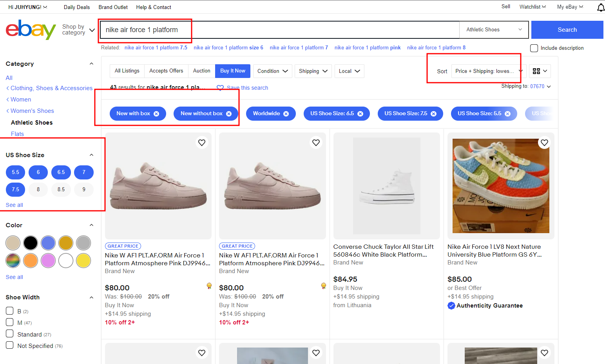The image size is (605, 364).
Task: Open Brand Outlet in top menu
Action: pyautogui.click(x=113, y=7)
